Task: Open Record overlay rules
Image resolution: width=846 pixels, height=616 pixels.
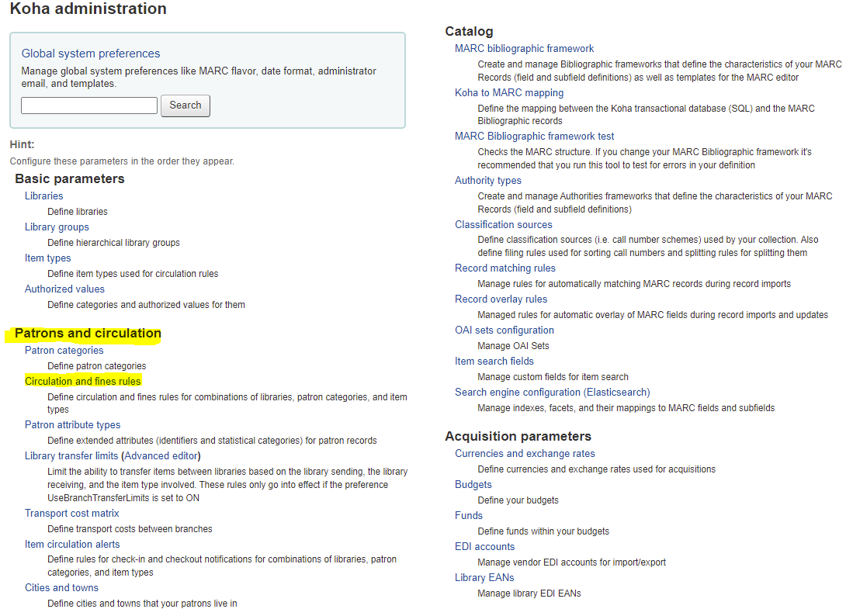Action: pyautogui.click(x=501, y=299)
